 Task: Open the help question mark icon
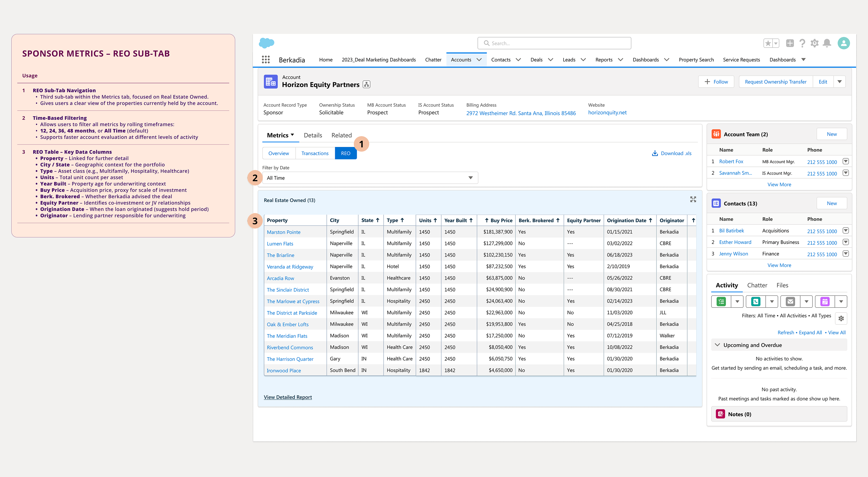click(802, 43)
